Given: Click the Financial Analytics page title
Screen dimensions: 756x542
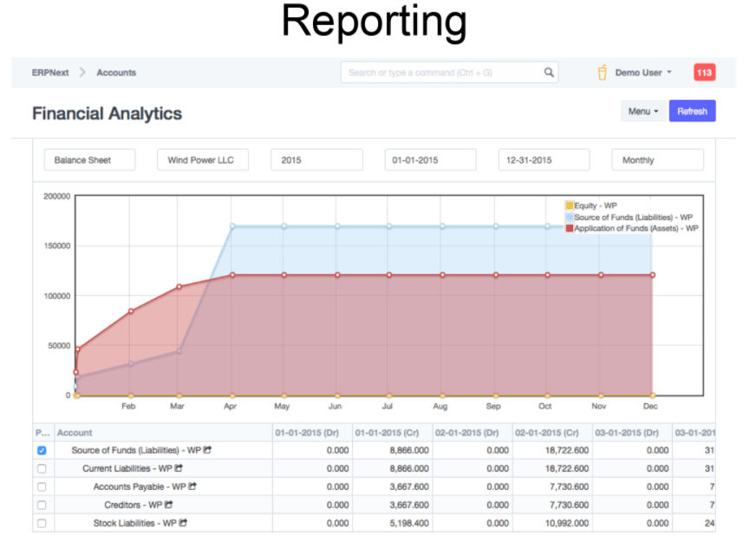Looking at the screenshot, I should 107,114.
